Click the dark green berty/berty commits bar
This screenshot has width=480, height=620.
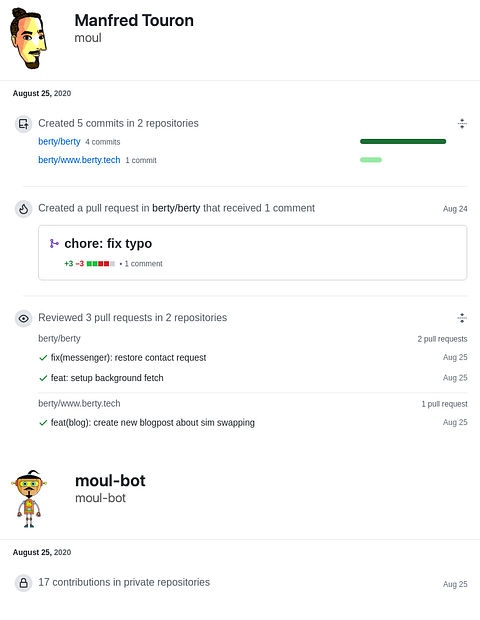403,142
